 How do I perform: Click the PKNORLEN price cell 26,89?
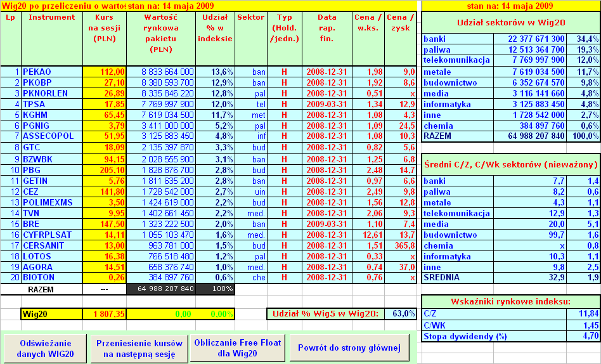(x=105, y=93)
